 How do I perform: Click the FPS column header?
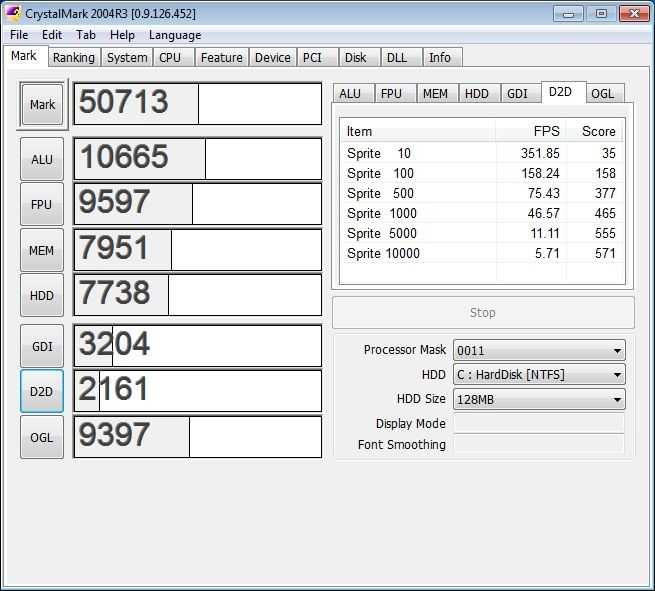coord(531,131)
